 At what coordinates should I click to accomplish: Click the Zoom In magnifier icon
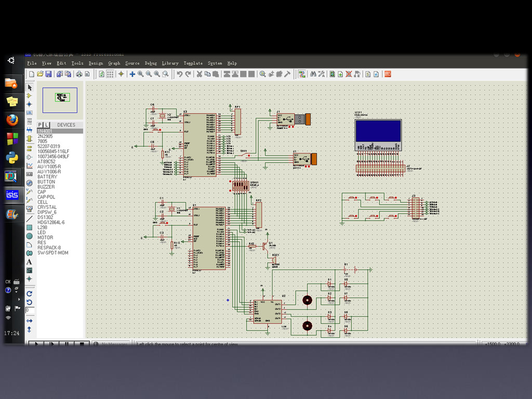click(141, 74)
